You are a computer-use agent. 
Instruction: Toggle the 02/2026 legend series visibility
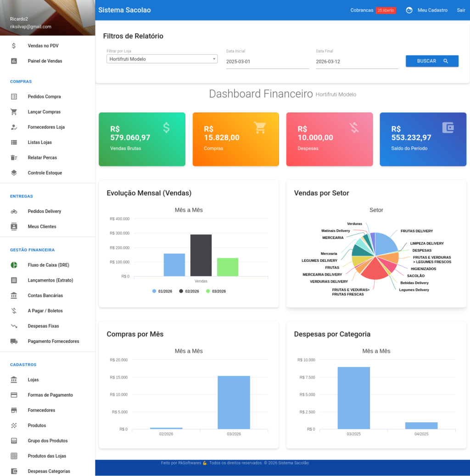click(189, 291)
